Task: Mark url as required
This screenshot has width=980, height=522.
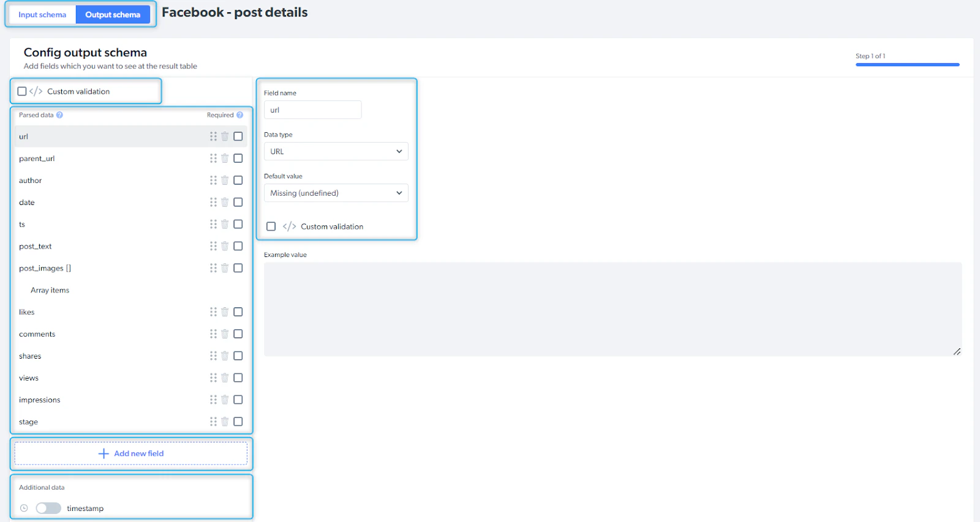Action: [238, 136]
